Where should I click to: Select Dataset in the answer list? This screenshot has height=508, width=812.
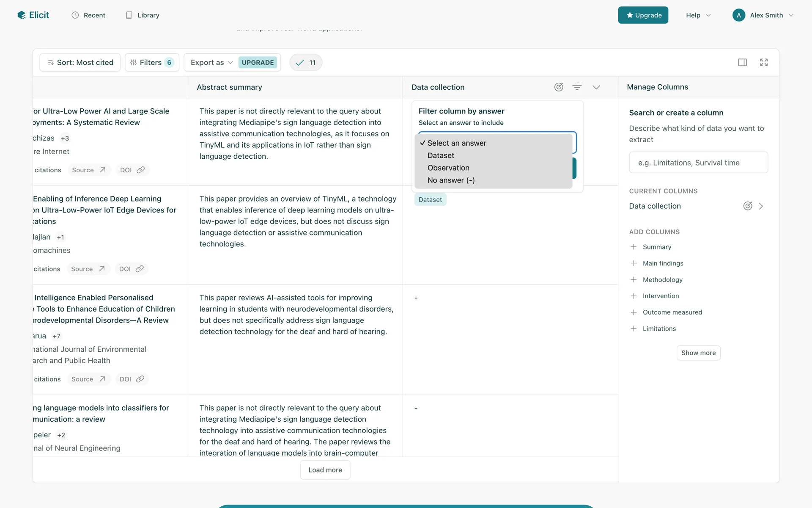(x=441, y=156)
